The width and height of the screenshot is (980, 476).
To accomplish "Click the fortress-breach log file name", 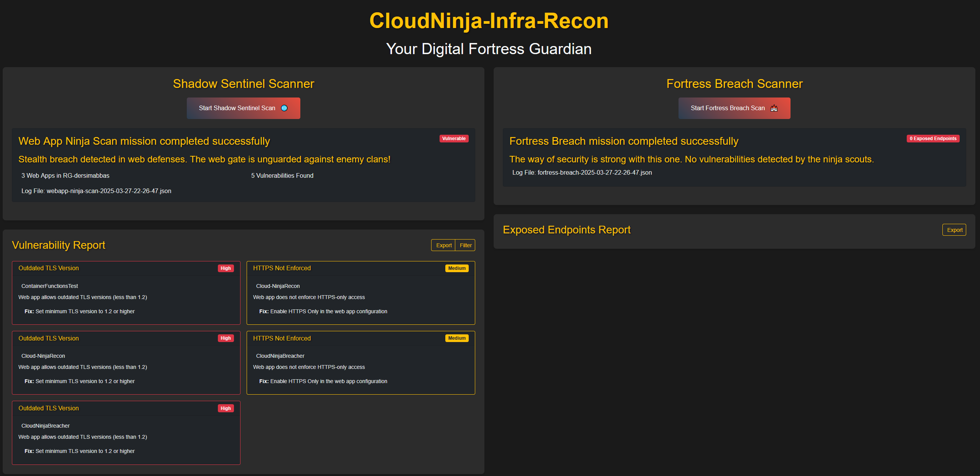I will (595, 172).
